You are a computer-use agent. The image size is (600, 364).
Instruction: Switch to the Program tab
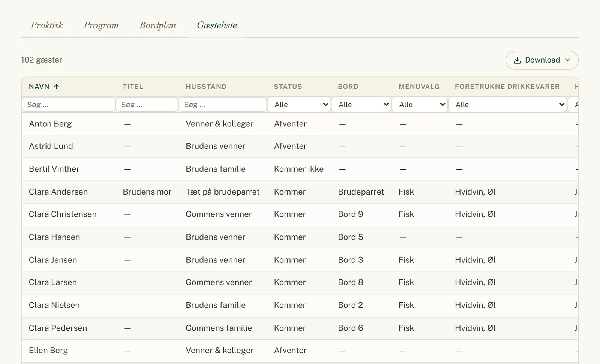[101, 25]
